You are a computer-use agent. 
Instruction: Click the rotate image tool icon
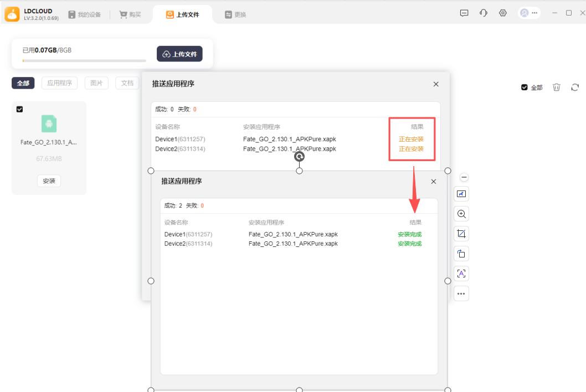point(461,254)
